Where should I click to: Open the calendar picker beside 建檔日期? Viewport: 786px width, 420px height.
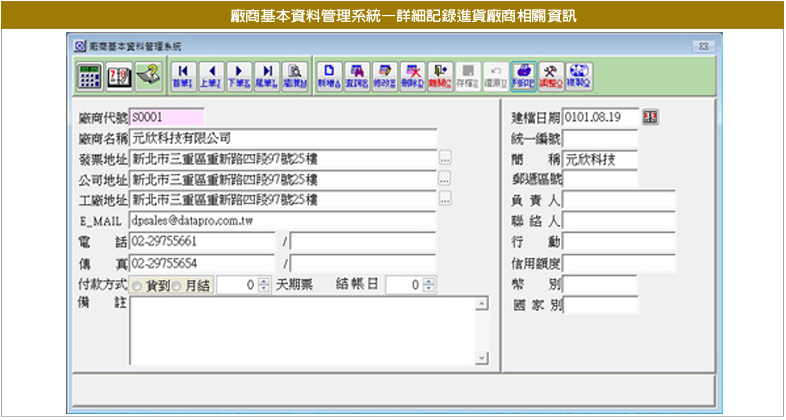(x=650, y=118)
